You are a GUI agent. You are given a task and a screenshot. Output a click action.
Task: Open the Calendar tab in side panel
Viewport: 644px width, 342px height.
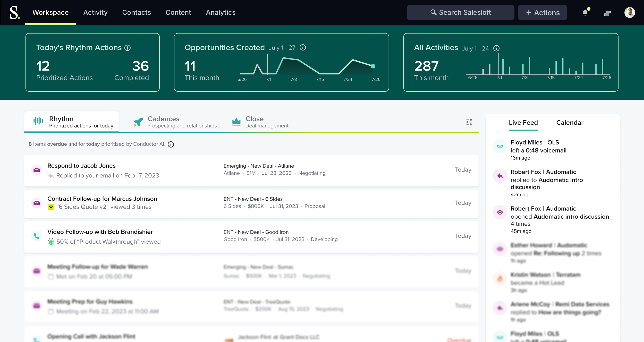[570, 123]
